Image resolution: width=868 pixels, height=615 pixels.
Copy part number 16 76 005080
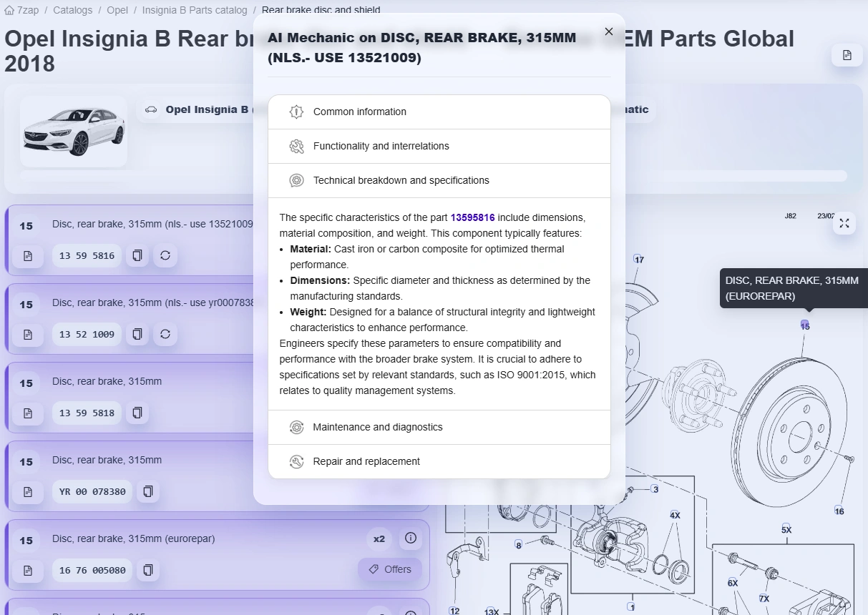(148, 570)
